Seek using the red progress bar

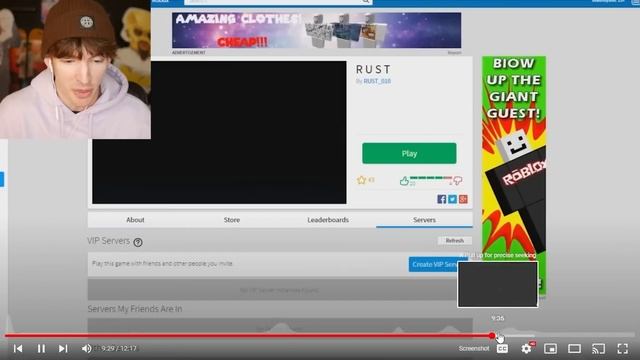coord(248,336)
